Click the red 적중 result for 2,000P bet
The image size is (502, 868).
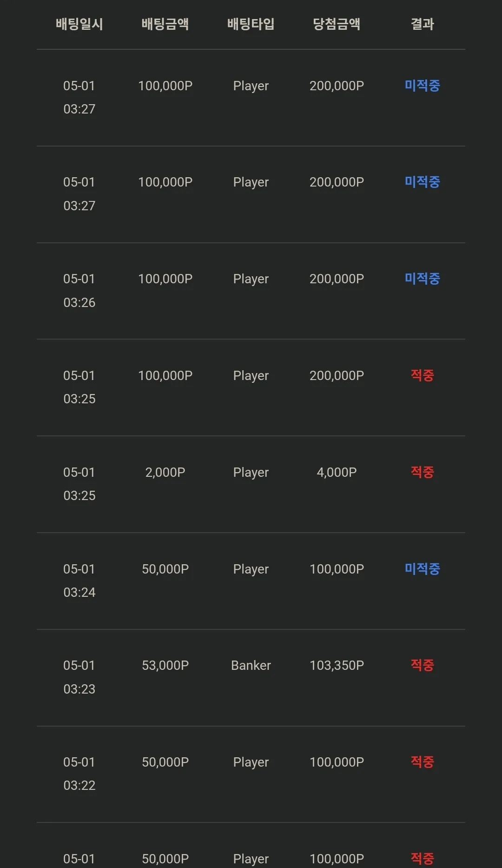point(422,472)
